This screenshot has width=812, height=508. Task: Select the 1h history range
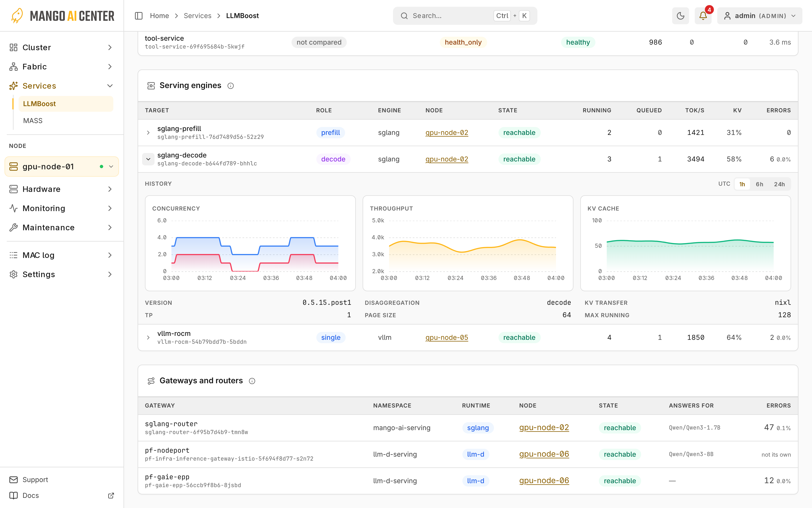742,184
